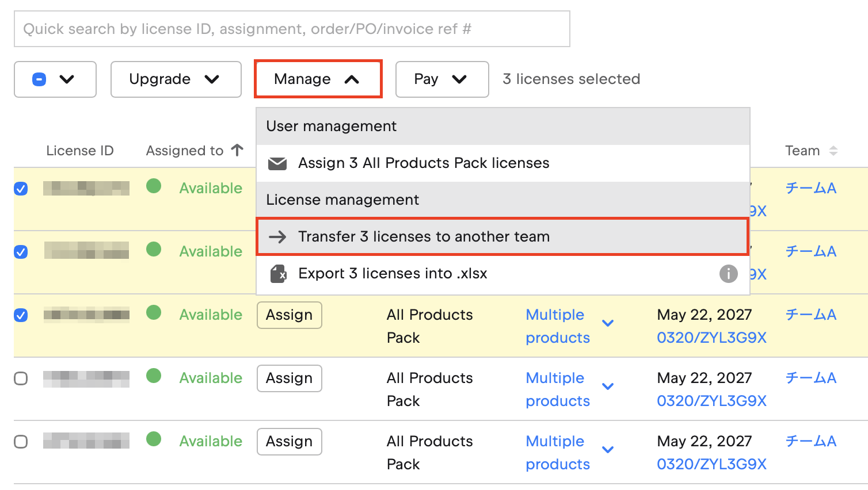Click Assign in the third license row

click(290, 315)
